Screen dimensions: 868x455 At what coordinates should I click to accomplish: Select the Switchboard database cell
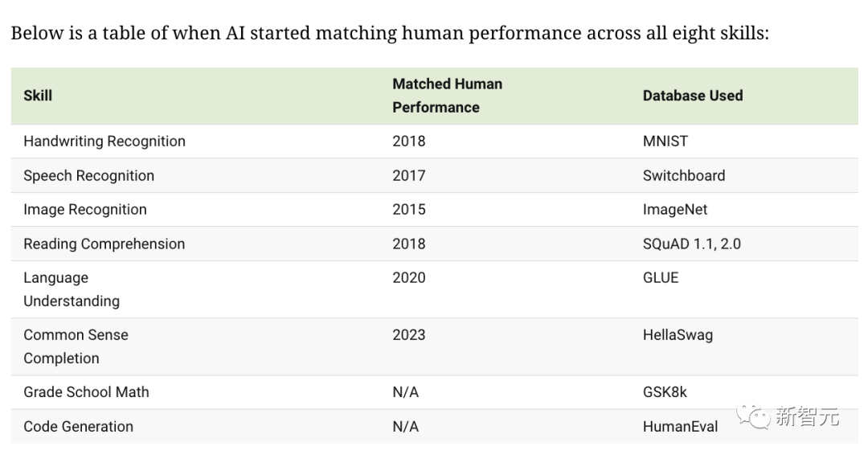683,176
